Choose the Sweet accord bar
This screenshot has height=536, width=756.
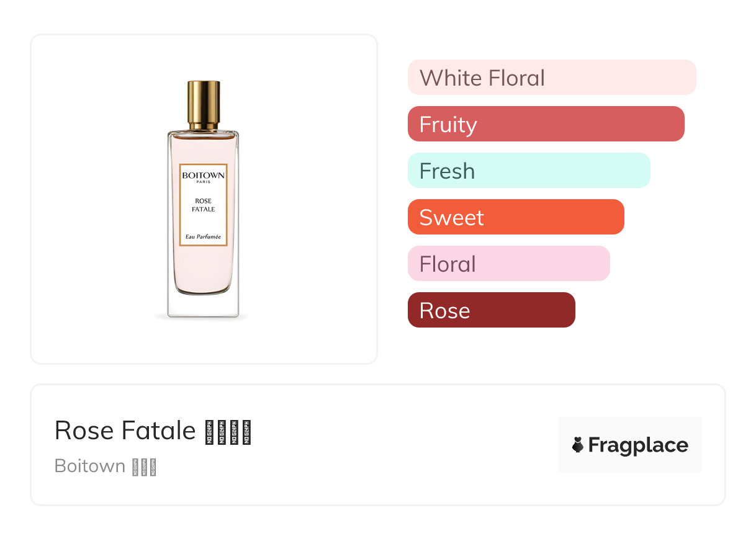pos(515,217)
